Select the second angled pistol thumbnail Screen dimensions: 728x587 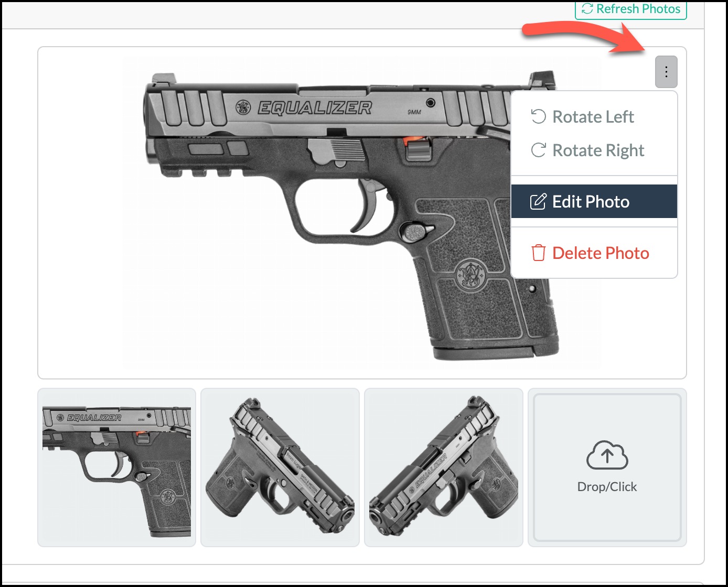click(280, 468)
